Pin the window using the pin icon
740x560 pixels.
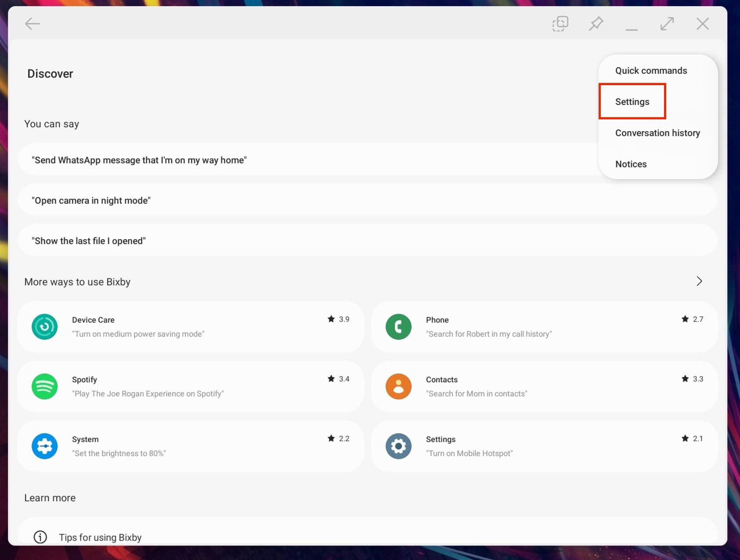596,24
